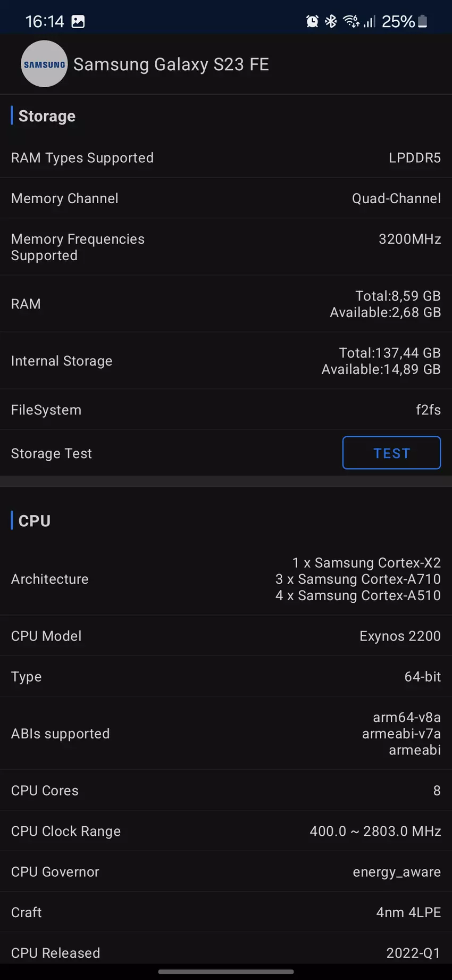Viewport: 452px width, 980px height.
Task: Tap the Bluetooth status icon
Action: [x=331, y=21]
